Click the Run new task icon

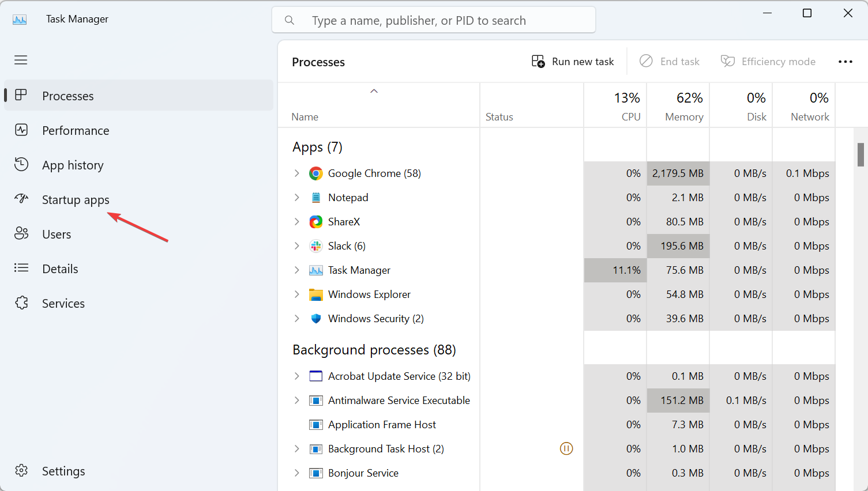(x=538, y=61)
